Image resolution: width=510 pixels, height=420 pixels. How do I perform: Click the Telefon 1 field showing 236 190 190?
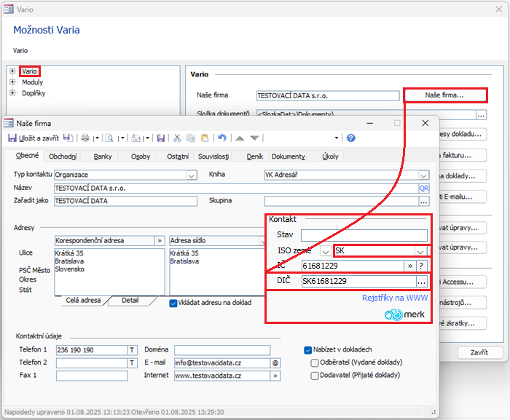pos(92,350)
